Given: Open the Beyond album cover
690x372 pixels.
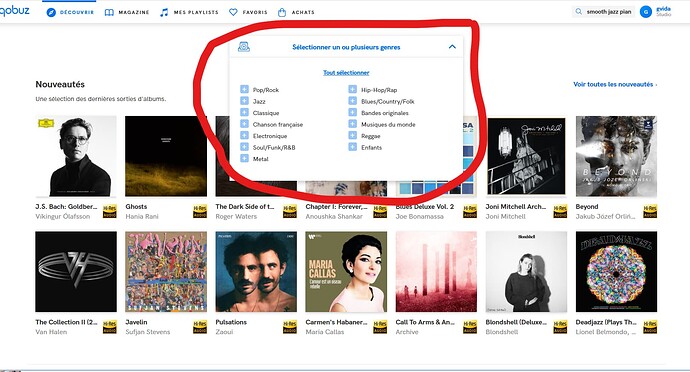Looking at the screenshot, I should pyautogui.click(x=616, y=156).
